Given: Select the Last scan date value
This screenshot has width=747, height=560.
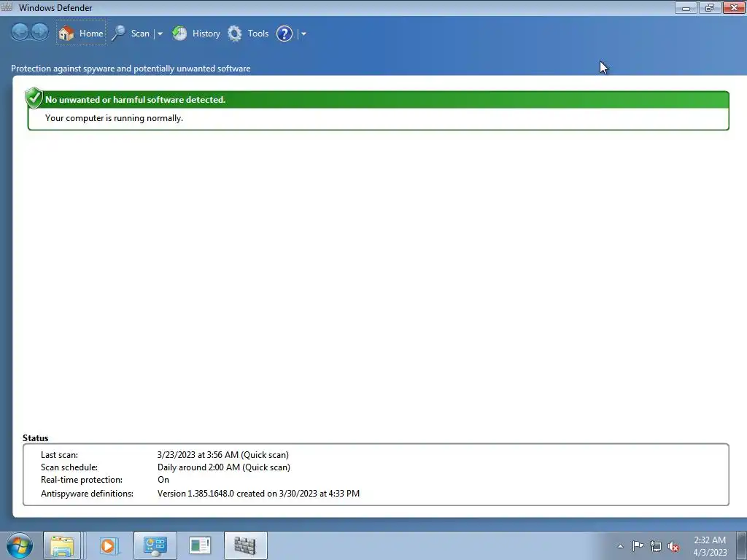Looking at the screenshot, I should 223,455.
